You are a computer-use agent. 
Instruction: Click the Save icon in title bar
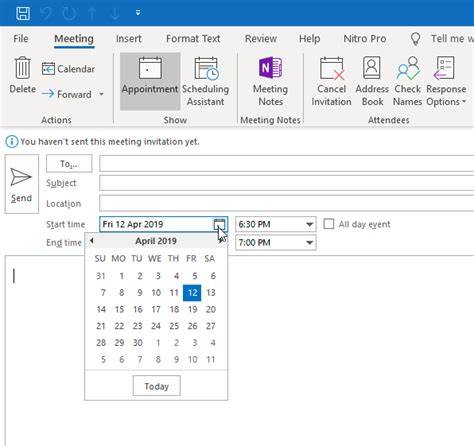pyautogui.click(x=23, y=13)
